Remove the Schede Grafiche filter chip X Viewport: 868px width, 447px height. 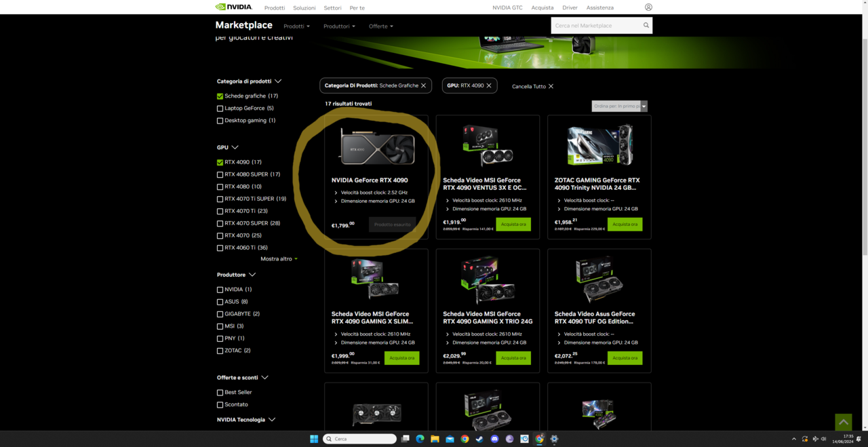pyautogui.click(x=424, y=85)
